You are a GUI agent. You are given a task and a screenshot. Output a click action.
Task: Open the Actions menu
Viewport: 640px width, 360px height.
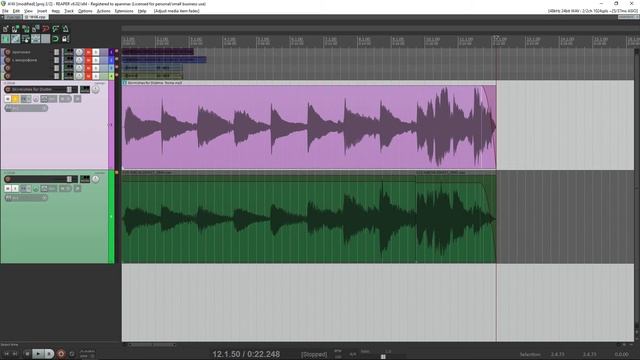tap(103, 11)
